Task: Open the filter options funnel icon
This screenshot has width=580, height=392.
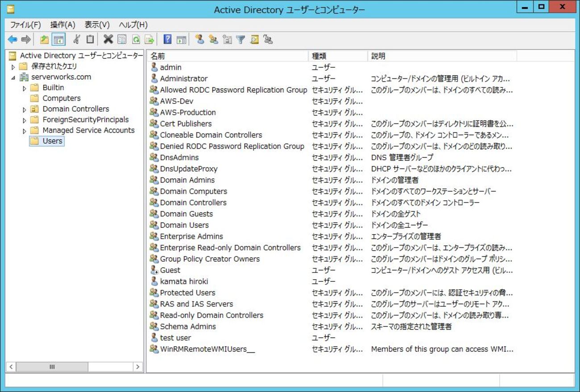Action: 240,39
